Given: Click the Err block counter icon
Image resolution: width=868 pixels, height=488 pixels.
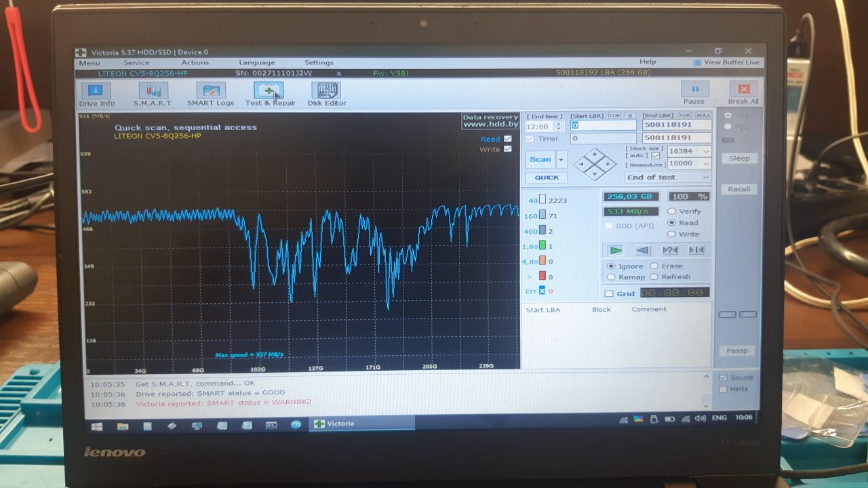Looking at the screenshot, I should pyautogui.click(x=542, y=291).
